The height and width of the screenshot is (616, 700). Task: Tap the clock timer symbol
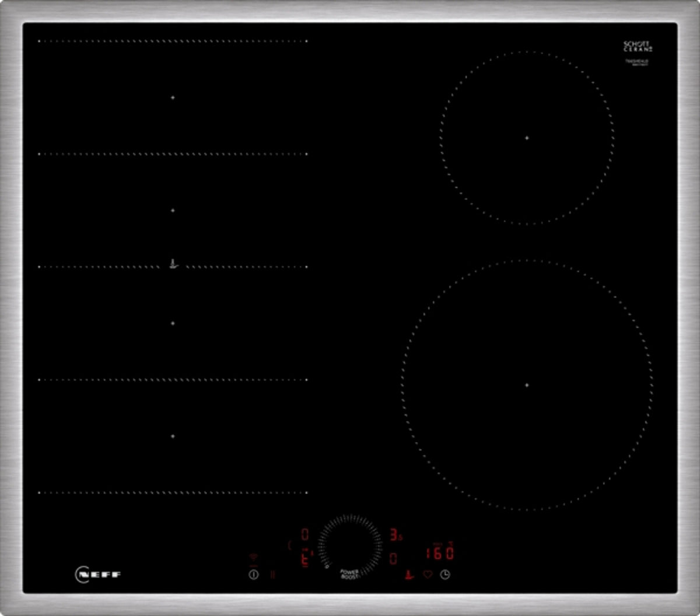coord(445,575)
